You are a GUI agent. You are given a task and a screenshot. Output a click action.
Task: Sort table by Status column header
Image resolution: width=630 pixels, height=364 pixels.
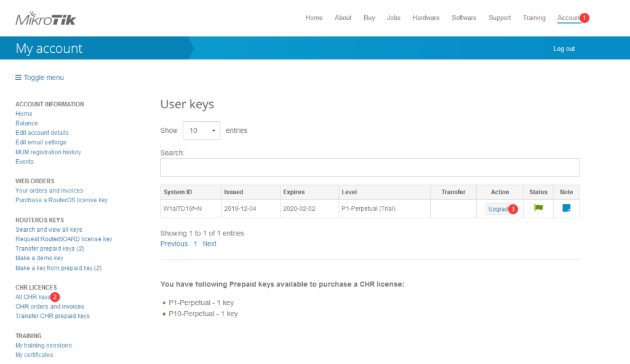pyautogui.click(x=538, y=192)
